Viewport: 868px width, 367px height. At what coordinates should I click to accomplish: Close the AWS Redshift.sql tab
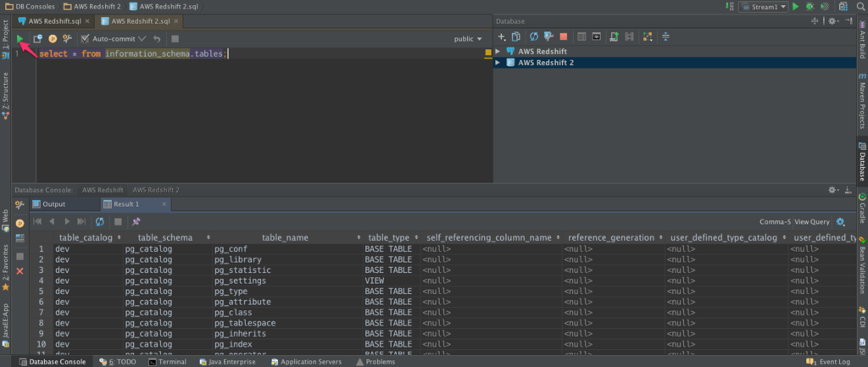[87, 21]
